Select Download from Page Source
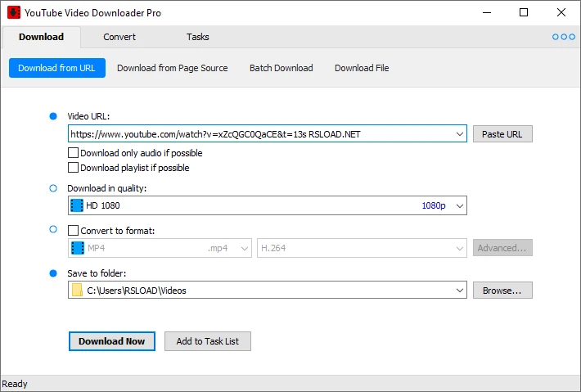The width and height of the screenshot is (581, 392). 172,68
